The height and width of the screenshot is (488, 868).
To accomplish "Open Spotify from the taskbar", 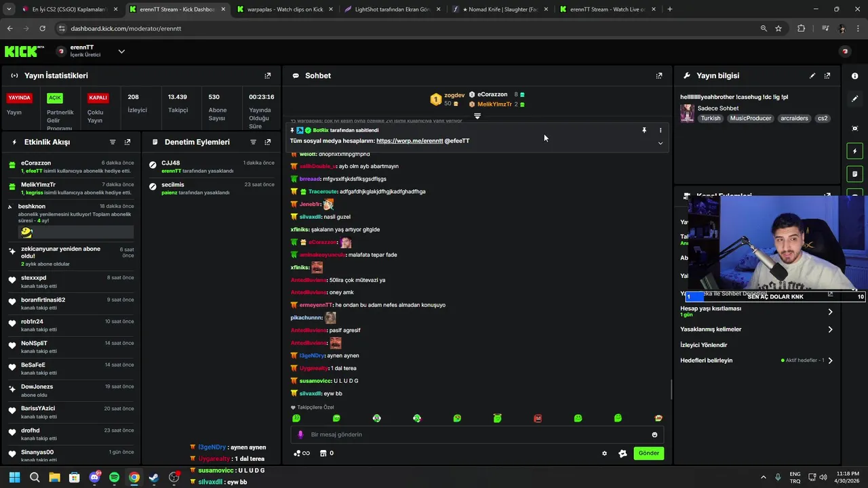I will coord(115,478).
